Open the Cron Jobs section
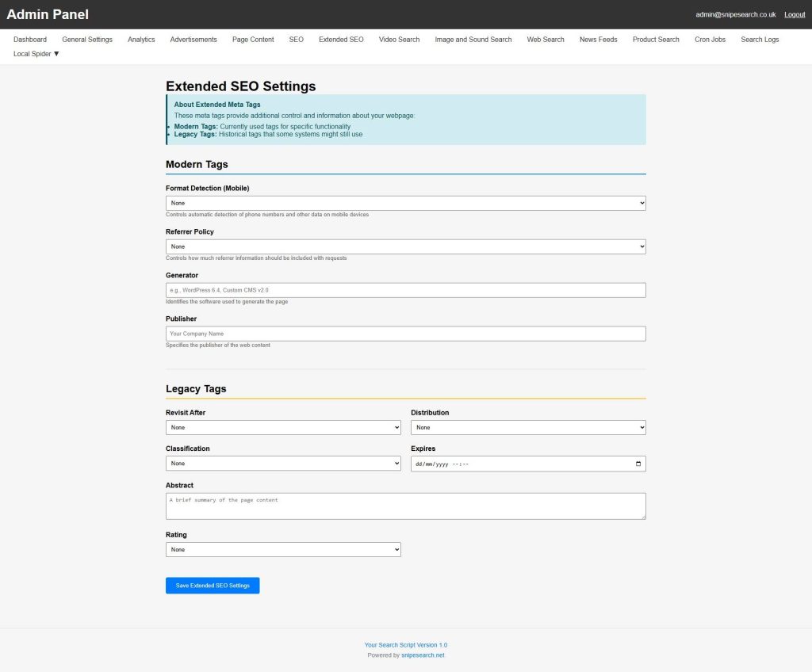 [710, 40]
